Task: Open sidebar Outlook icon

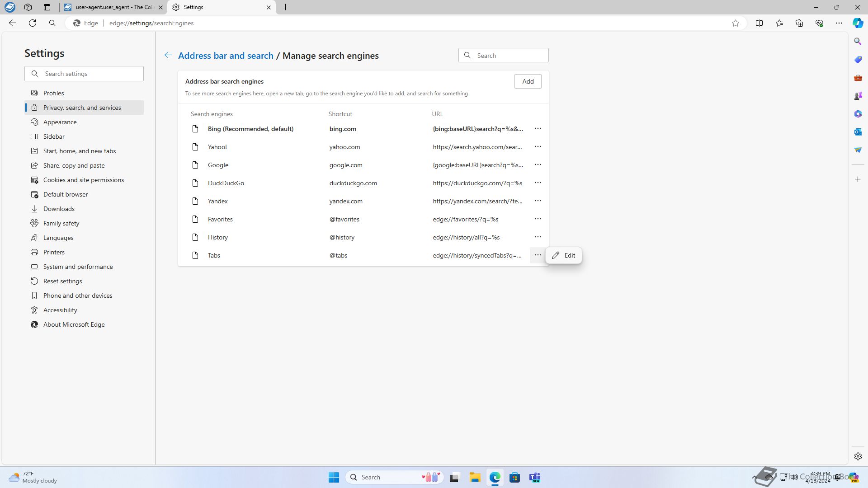Action: (x=858, y=132)
